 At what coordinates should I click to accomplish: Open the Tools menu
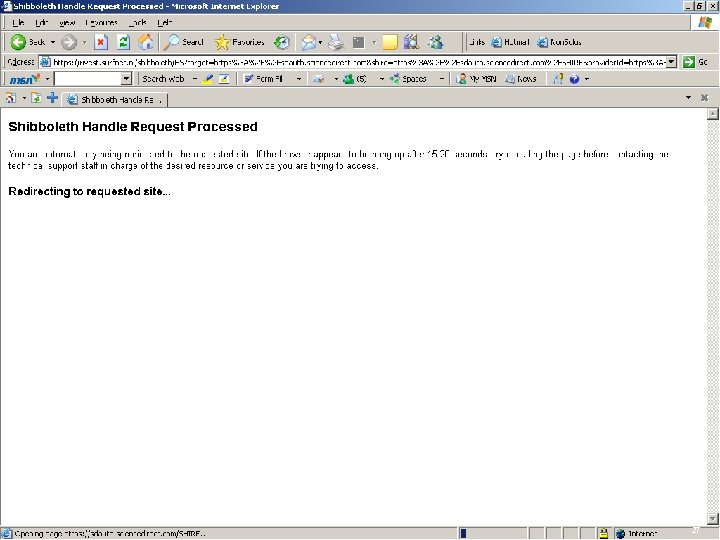pyautogui.click(x=137, y=22)
